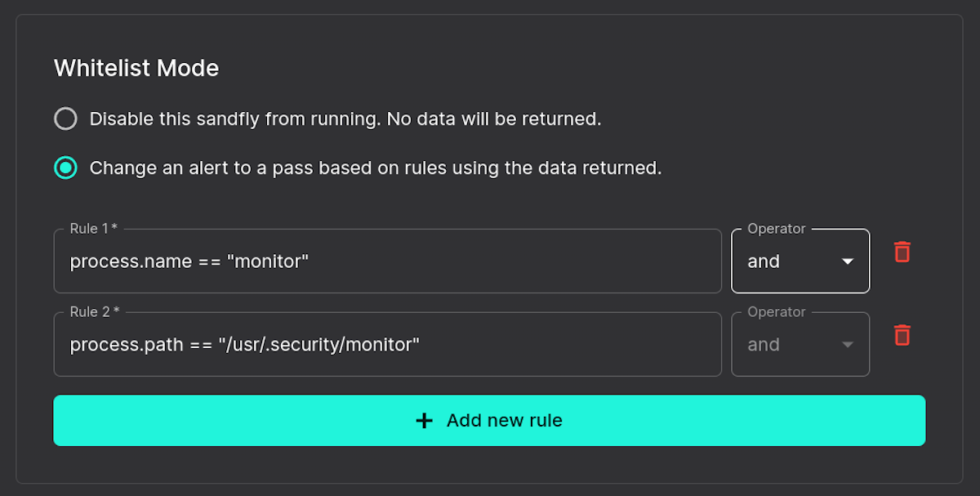Click the plus icon inside Add new rule
The height and width of the screenshot is (496, 980).
[x=425, y=420]
